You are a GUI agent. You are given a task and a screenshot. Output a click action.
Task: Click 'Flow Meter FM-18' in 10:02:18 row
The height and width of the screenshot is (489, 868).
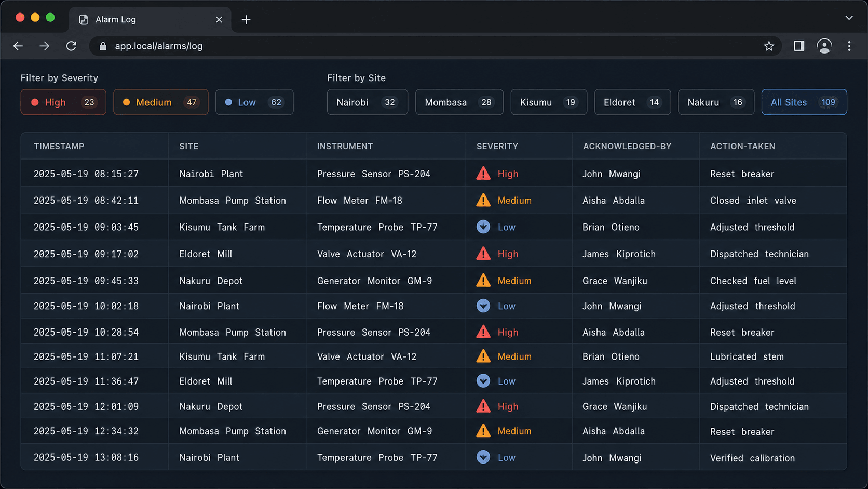(x=360, y=307)
